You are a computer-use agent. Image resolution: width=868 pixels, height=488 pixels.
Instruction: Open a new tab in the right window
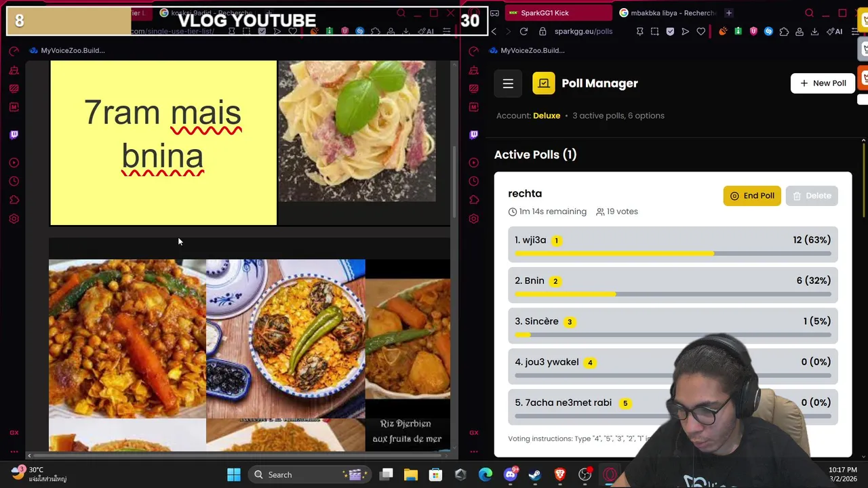pyautogui.click(x=729, y=13)
